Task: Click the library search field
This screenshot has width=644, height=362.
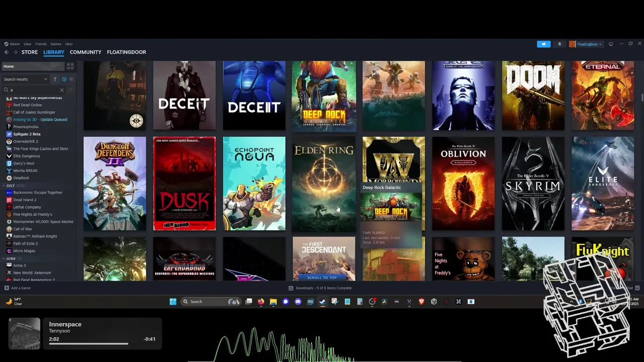Action: point(34,90)
